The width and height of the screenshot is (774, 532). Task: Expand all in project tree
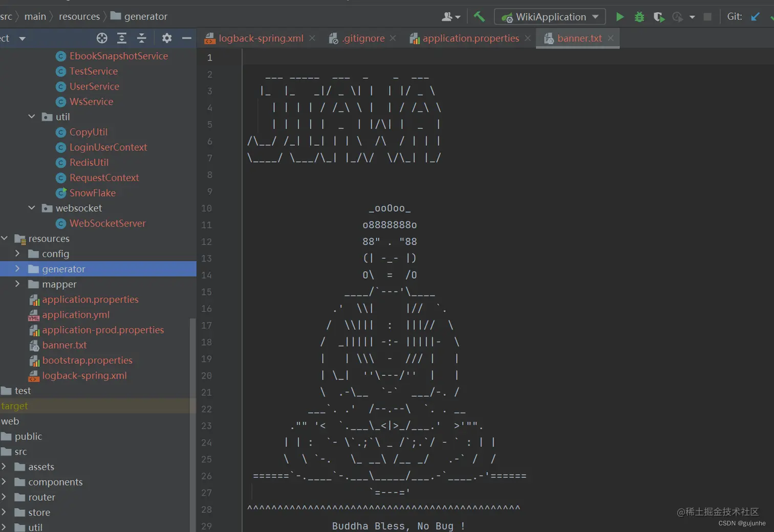click(122, 38)
